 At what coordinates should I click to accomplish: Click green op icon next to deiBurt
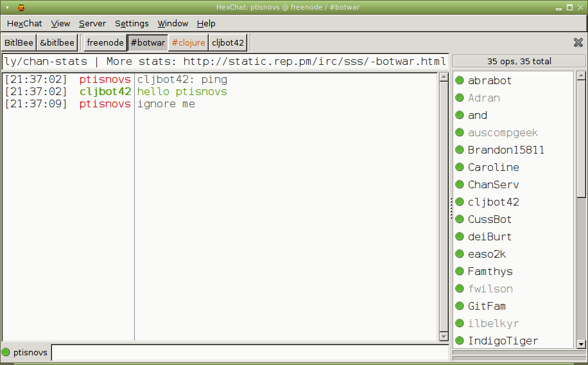click(460, 236)
